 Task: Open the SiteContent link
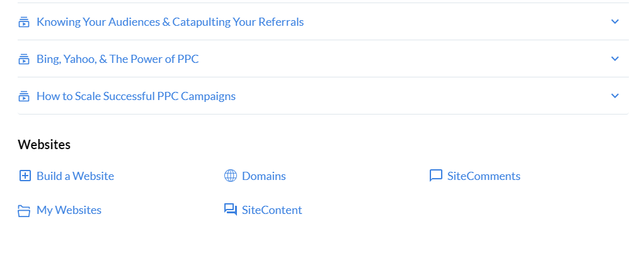coord(272,210)
